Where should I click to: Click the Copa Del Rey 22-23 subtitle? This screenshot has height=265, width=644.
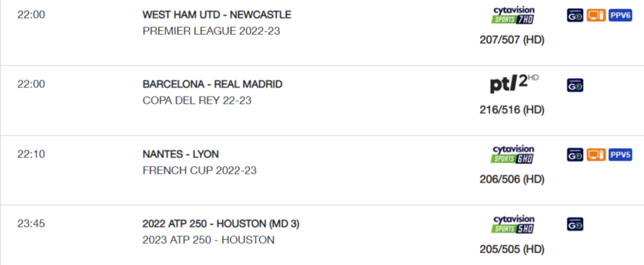tap(197, 101)
